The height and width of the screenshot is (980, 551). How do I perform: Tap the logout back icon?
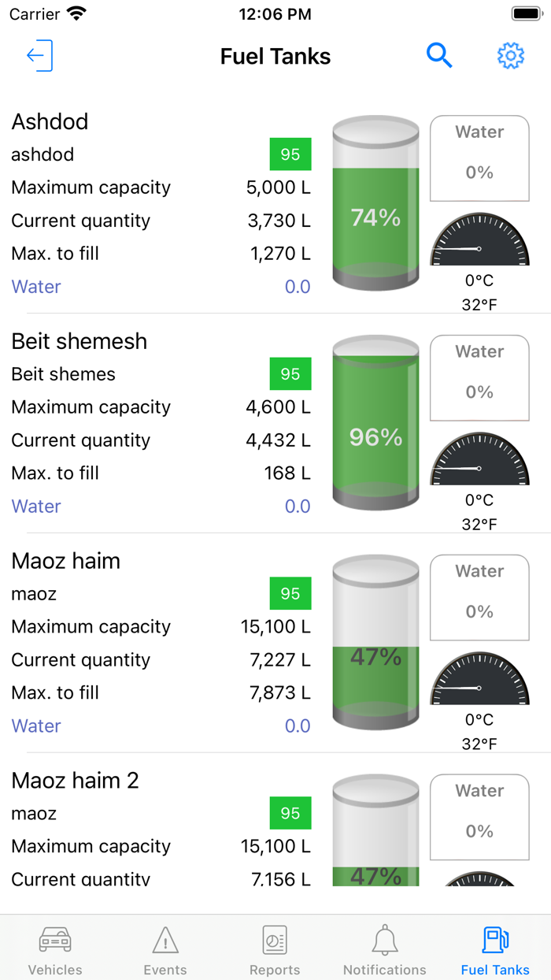pyautogui.click(x=39, y=56)
